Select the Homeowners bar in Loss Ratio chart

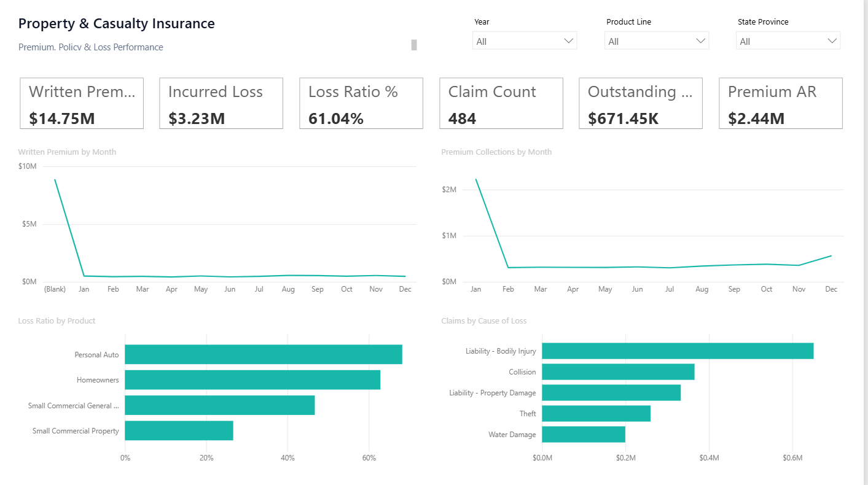(252, 380)
